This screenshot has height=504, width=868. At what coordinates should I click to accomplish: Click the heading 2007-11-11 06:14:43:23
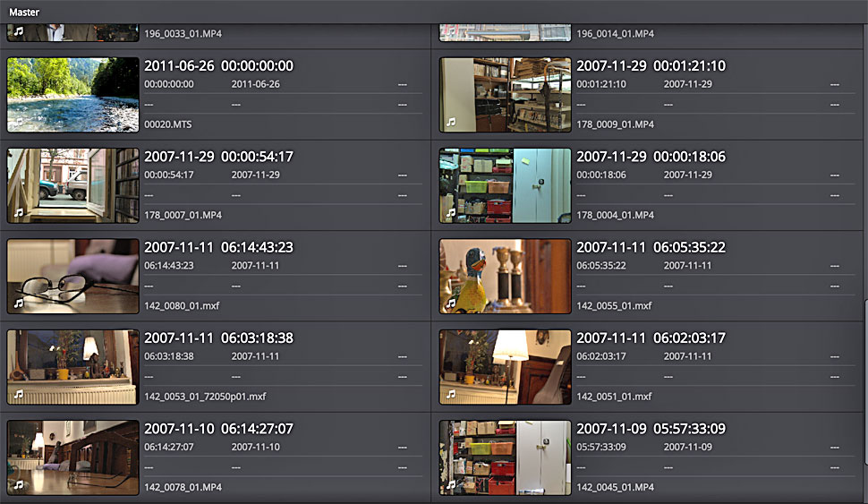218,248
